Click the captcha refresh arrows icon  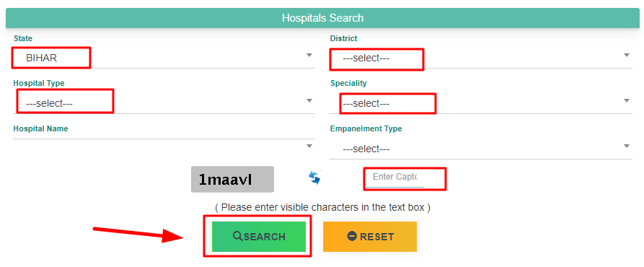coord(314,178)
